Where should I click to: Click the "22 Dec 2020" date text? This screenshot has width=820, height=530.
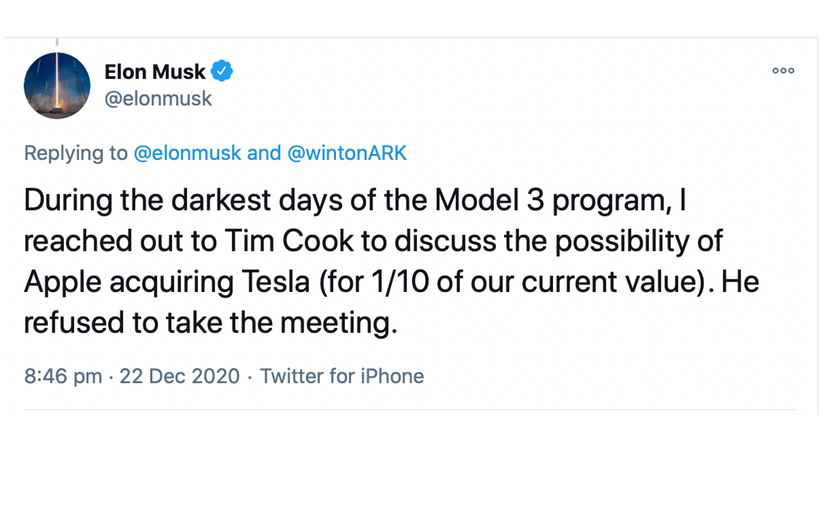(x=180, y=376)
